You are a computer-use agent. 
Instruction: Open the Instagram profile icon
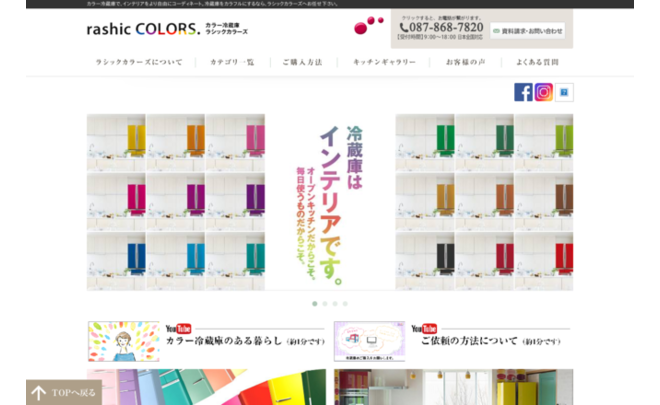[x=543, y=92]
